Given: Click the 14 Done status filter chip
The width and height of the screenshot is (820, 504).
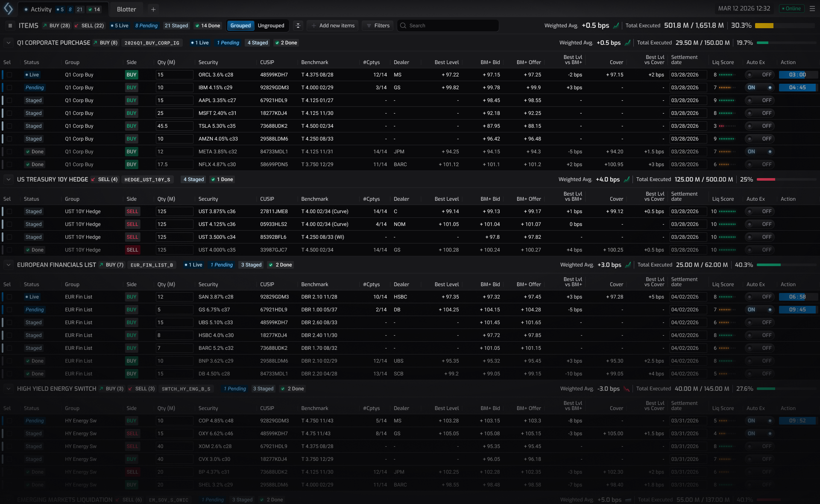Looking at the screenshot, I should pyautogui.click(x=208, y=26).
